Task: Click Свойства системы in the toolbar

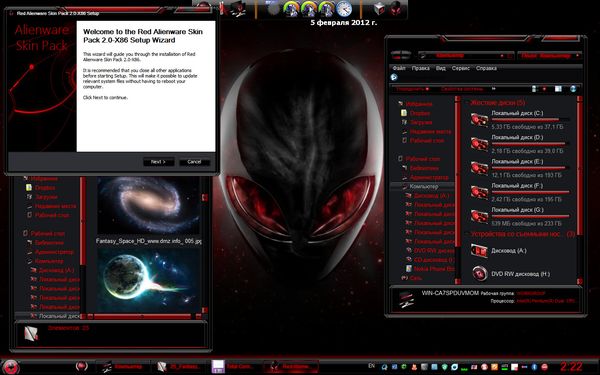Action: point(462,89)
